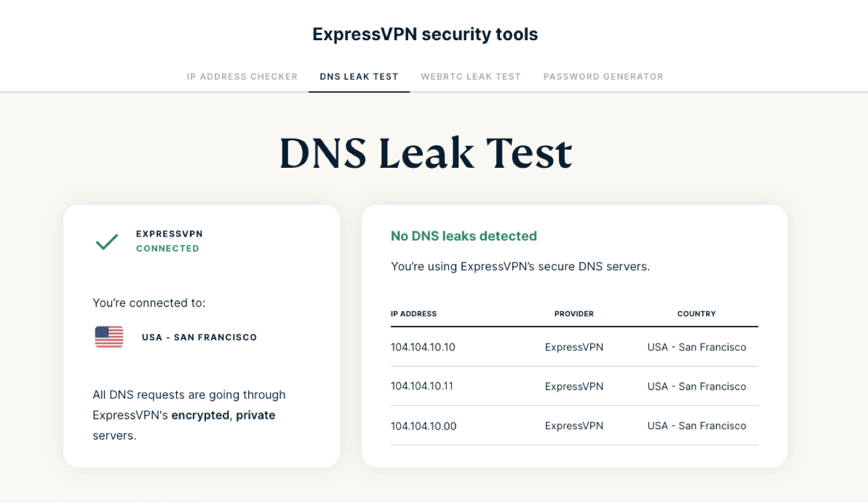Screen dimensions: 868x503
Task: Click ExpressVPN provider in 104.104.10.10 row
Action: 574,347
